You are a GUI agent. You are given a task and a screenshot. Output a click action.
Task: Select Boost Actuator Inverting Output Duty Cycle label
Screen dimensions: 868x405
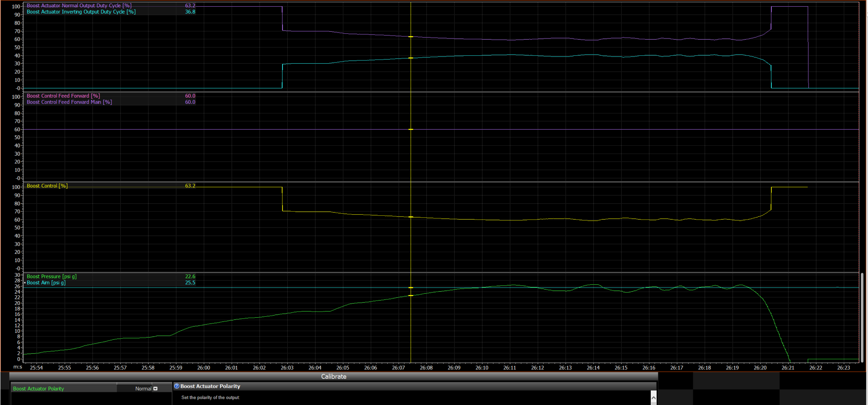(81, 12)
